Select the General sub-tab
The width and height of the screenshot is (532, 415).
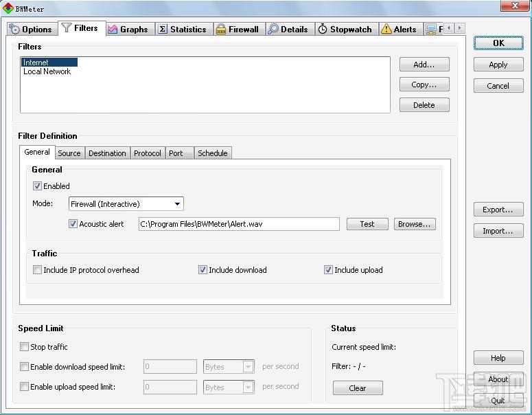tap(37, 152)
